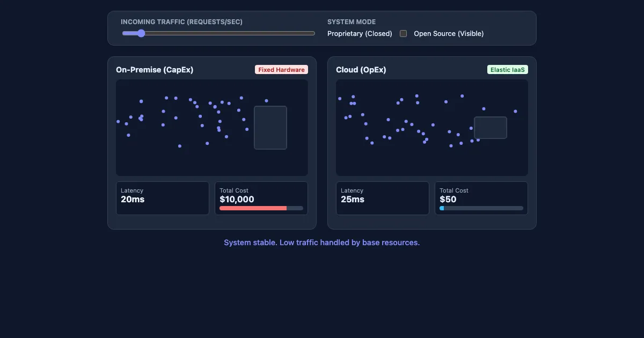Image resolution: width=644 pixels, height=338 pixels.
Task: Click the blue Cloud cost bar
Action: pyautogui.click(x=442, y=208)
